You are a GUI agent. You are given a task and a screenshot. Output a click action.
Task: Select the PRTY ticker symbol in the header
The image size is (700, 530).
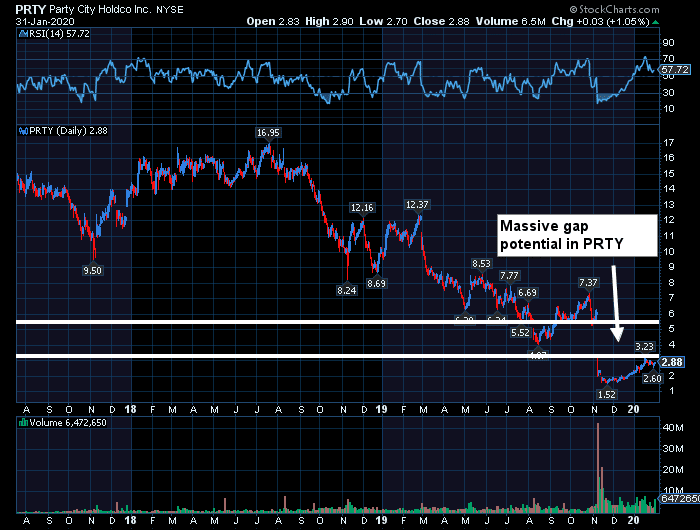[30, 9]
